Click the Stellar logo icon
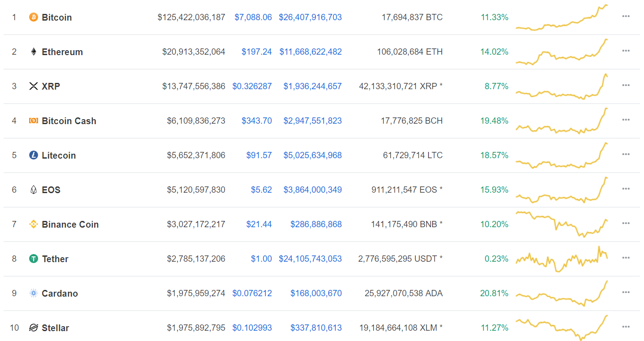Screen dimensions: 644x341 pos(33,328)
